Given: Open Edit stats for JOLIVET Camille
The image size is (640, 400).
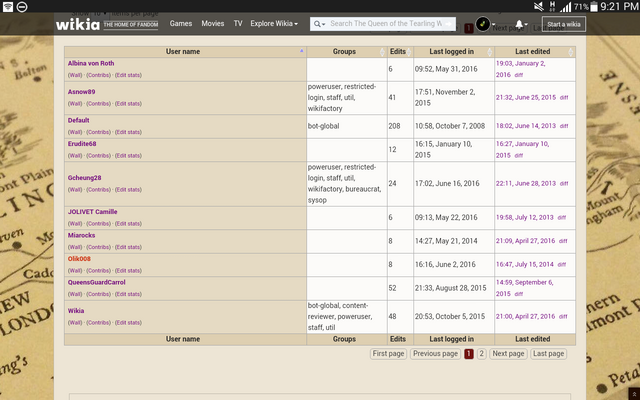Looking at the screenshot, I should coord(128,224).
